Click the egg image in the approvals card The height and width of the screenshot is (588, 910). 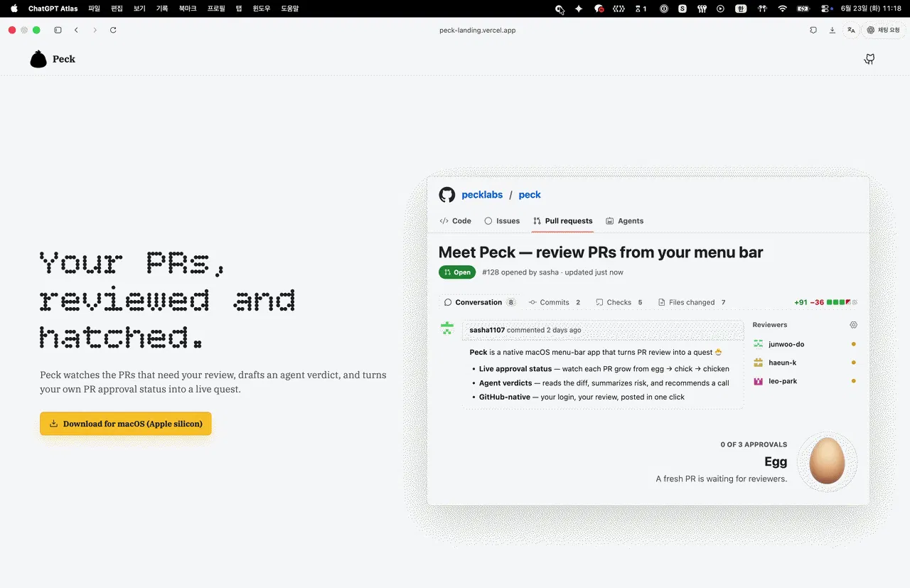pos(827,461)
